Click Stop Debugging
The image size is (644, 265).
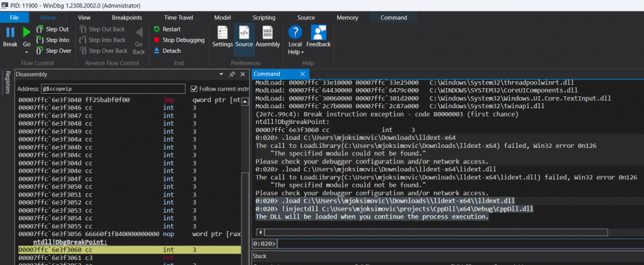pyautogui.click(x=179, y=40)
